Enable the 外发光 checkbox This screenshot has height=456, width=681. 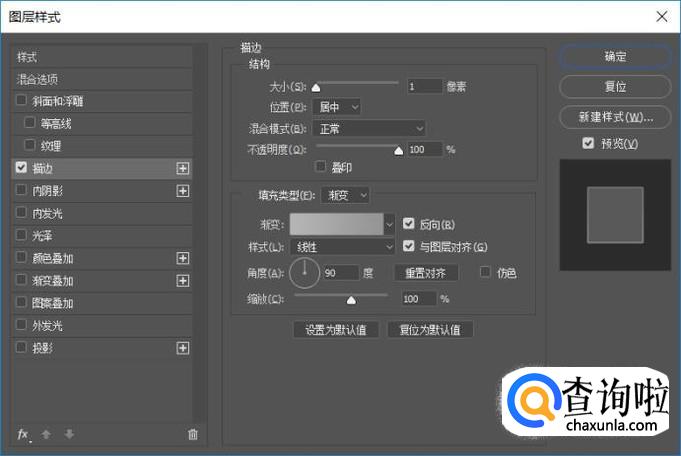click(x=21, y=325)
